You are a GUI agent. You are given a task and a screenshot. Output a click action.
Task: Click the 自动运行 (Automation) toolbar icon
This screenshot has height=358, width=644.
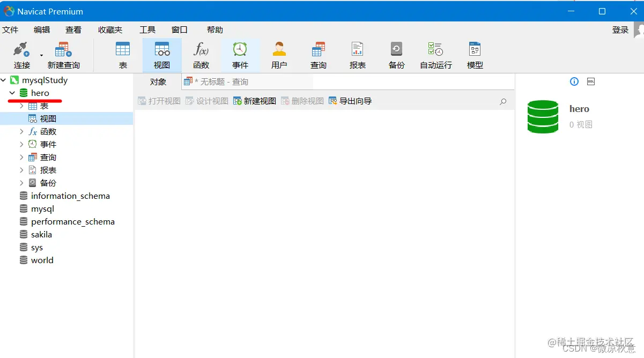(x=435, y=54)
